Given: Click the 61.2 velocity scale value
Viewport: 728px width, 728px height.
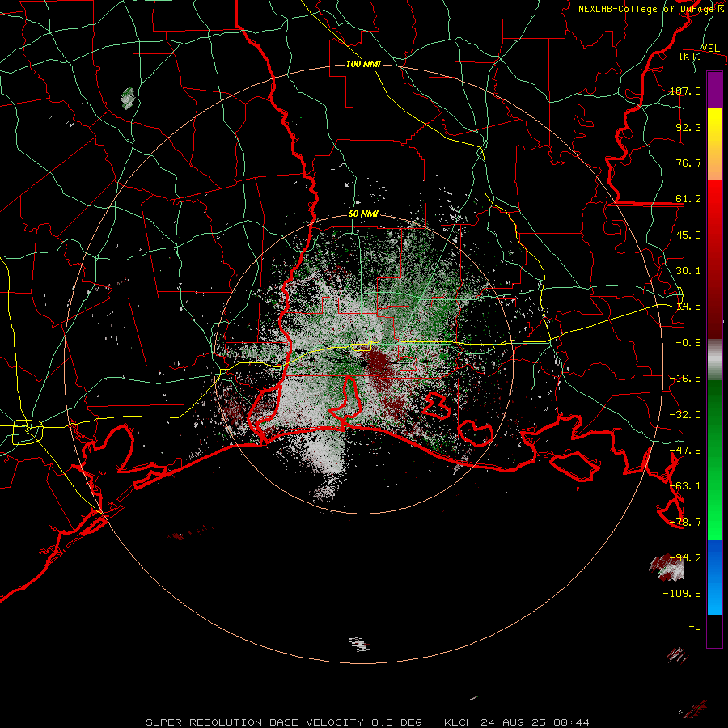Looking at the screenshot, I should [x=688, y=199].
